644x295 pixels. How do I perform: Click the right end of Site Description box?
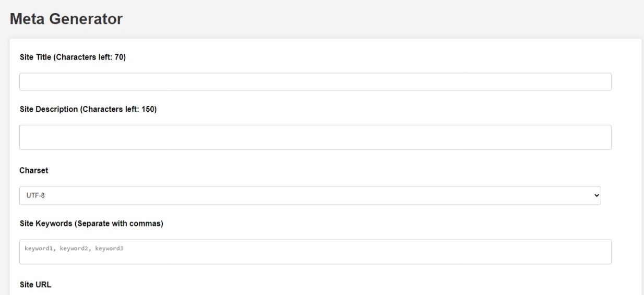coord(600,137)
